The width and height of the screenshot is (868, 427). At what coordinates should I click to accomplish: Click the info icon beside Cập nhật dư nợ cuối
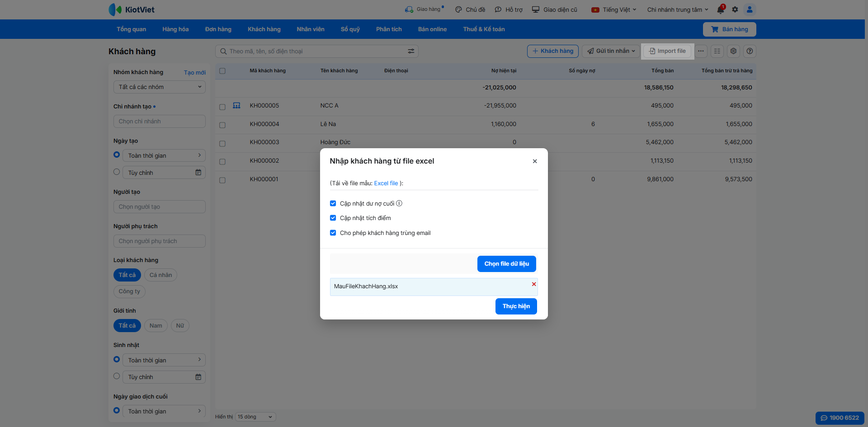pos(399,203)
